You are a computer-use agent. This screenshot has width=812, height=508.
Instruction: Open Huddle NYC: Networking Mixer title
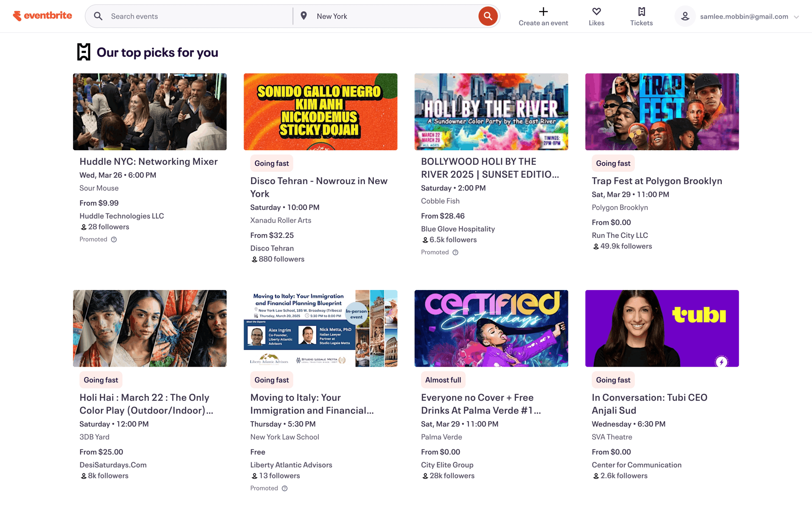click(148, 161)
